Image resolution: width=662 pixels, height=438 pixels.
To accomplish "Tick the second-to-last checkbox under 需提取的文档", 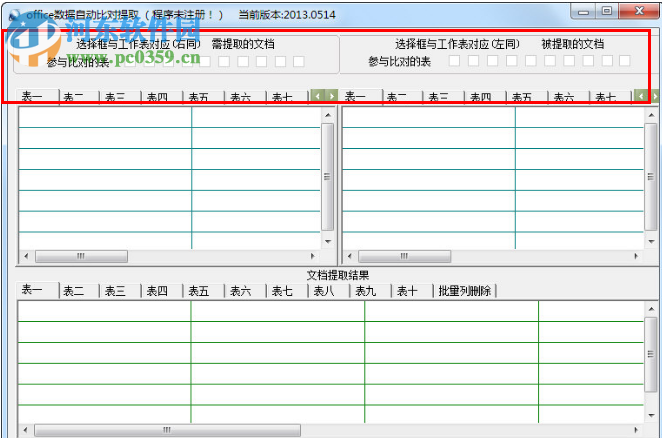I will (280, 62).
